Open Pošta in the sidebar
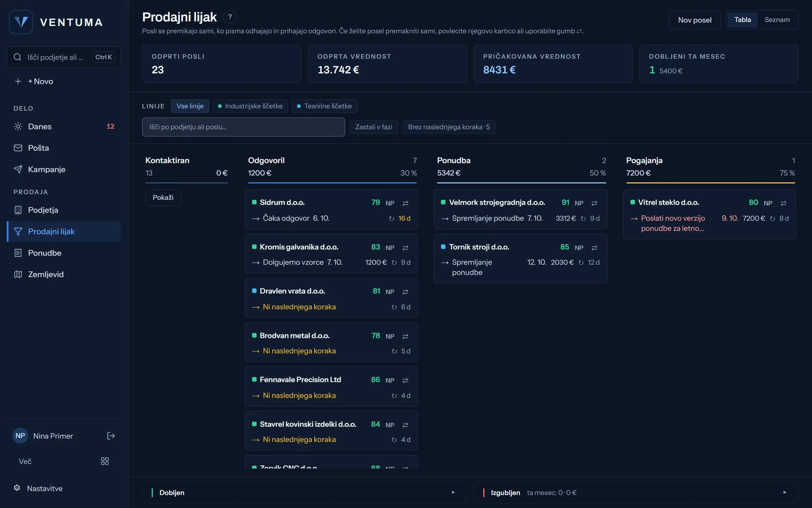The width and height of the screenshot is (812, 508). coord(64,148)
